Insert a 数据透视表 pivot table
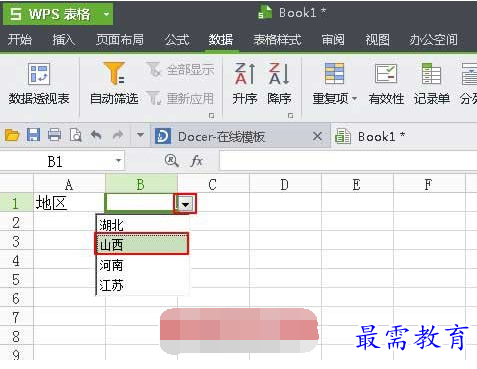The image size is (477, 369). click(39, 84)
